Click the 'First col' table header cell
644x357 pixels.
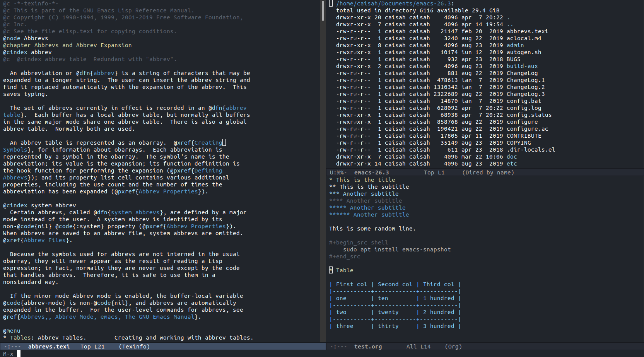pos(351,284)
